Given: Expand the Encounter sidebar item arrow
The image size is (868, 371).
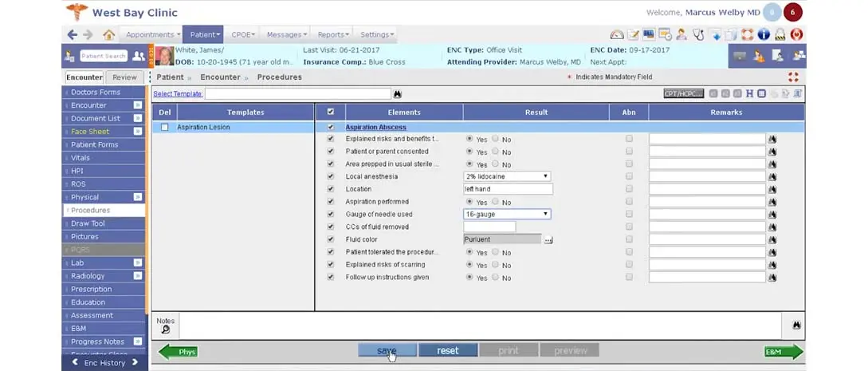Looking at the screenshot, I should tap(137, 105).
